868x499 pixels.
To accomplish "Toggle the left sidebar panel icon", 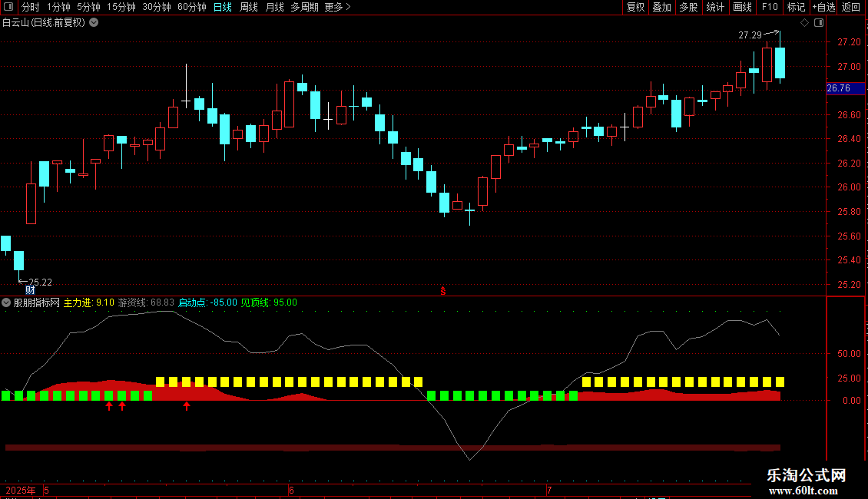I will (x=8, y=7).
